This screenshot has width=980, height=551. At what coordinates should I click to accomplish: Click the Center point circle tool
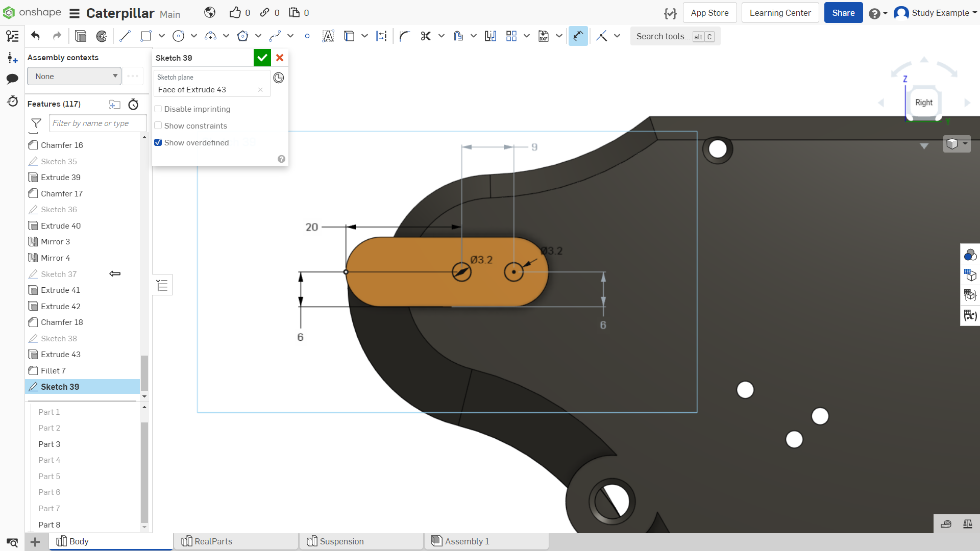[x=178, y=36]
